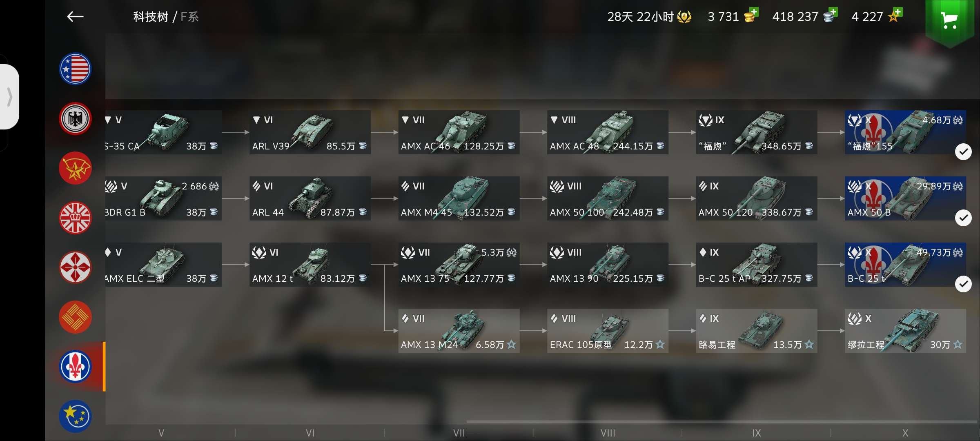980x441 pixels.
Task: Select the UK nation flag icon
Action: [x=76, y=218]
